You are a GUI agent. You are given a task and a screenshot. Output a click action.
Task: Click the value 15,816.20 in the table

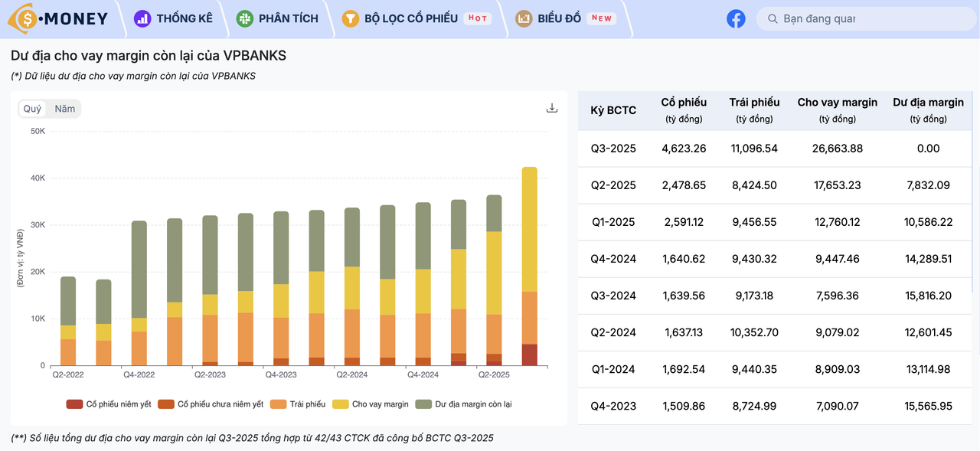coord(928,296)
